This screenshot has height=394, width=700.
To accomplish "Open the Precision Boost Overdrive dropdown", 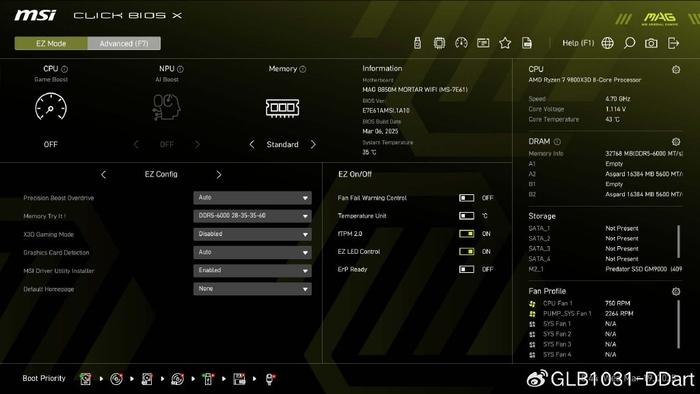I will click(x=252, y=198).
